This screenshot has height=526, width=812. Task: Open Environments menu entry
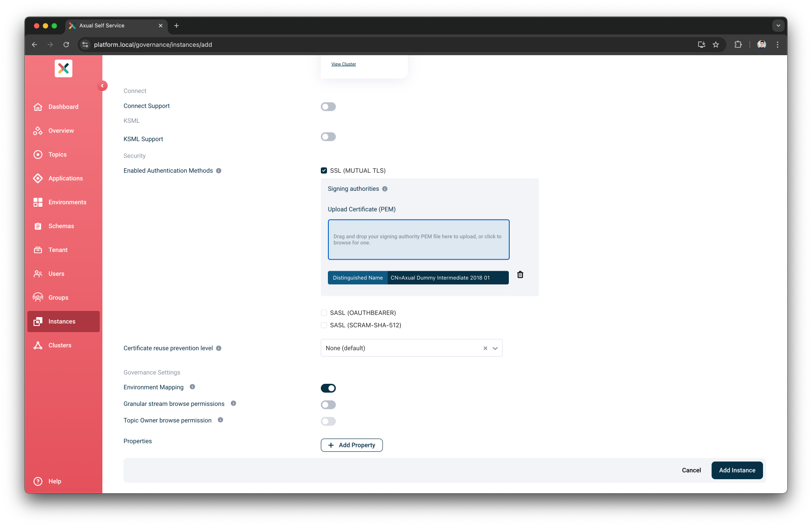tap(64, 202)
